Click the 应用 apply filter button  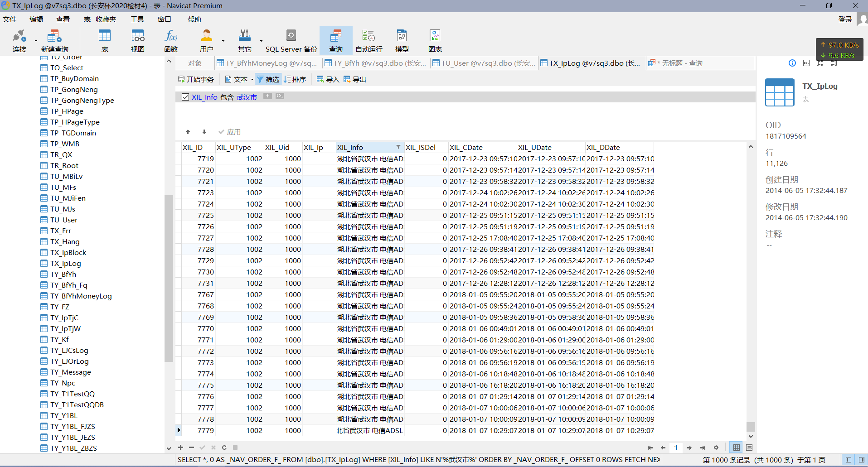pyautogui.click(x=229, y=132)
